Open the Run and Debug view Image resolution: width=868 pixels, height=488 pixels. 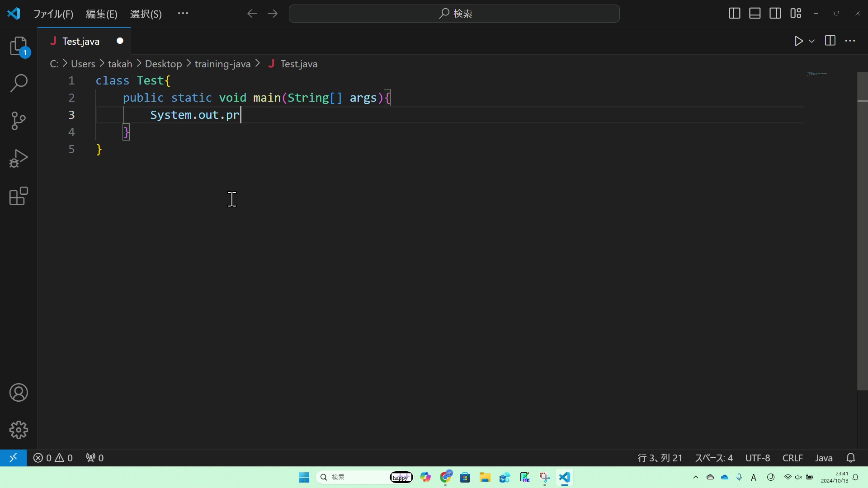click(19, 159)
